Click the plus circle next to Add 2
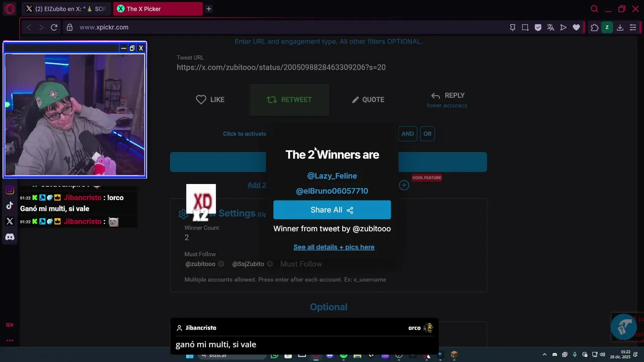The image size is (644, 362). coord(404,185)
